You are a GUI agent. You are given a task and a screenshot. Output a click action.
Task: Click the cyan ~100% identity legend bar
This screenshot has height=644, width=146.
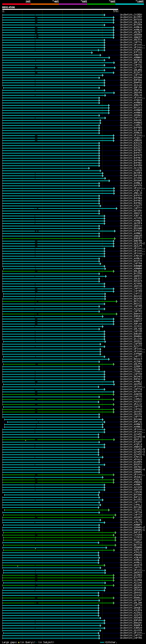(x=130, y=4)
